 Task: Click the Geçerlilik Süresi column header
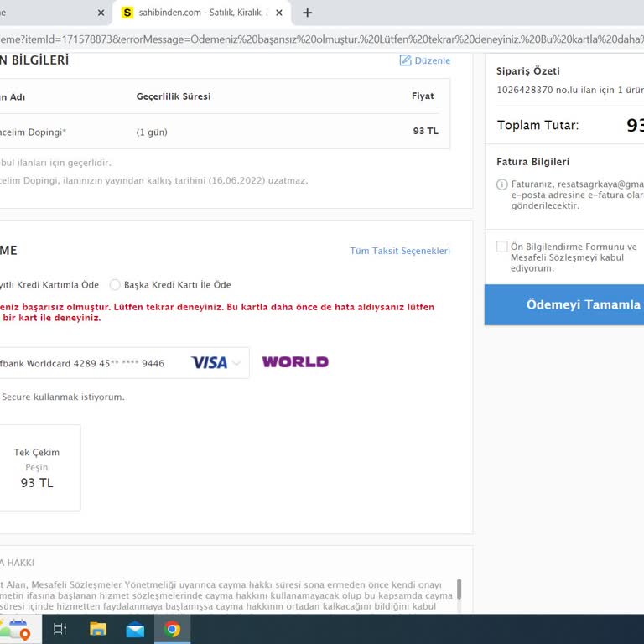point(174,96)
